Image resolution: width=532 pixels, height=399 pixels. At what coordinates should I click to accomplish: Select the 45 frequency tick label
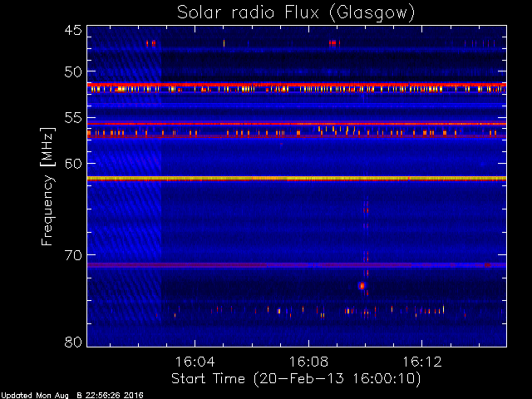(73, 31)
